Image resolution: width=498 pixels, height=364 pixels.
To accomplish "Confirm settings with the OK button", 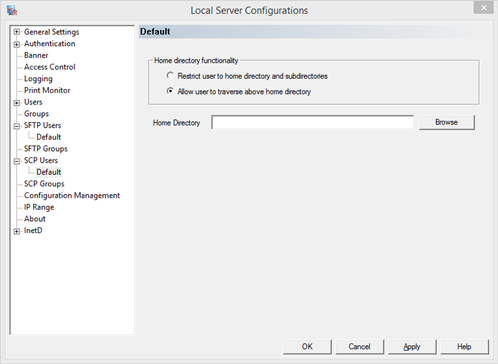I will click(x=307, y=347).
